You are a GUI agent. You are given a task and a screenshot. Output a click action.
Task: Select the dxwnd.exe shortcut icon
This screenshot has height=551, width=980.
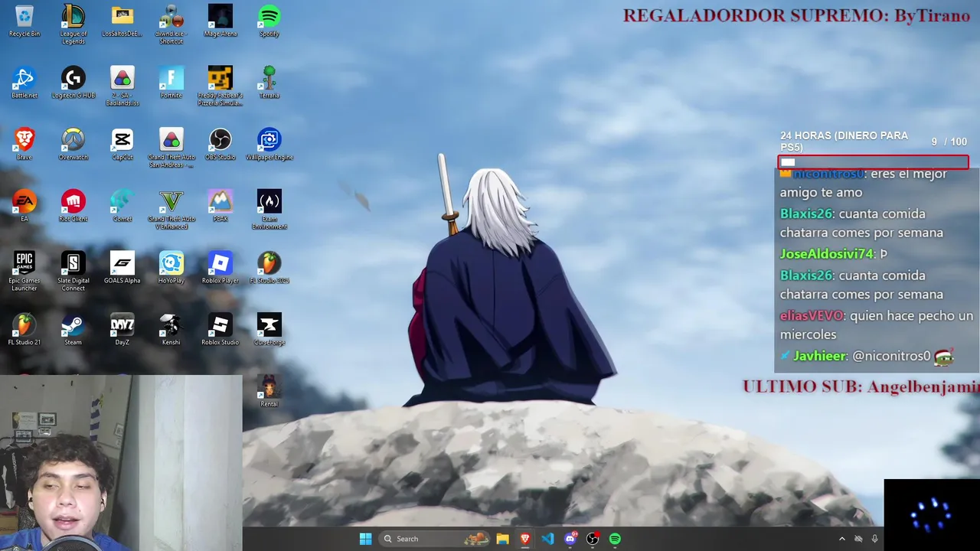(171, 24)
